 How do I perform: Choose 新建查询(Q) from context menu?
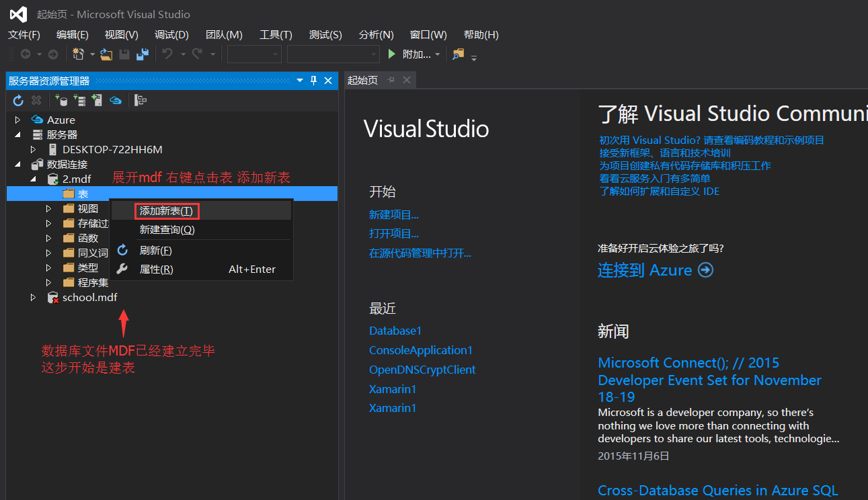point(202,230)
